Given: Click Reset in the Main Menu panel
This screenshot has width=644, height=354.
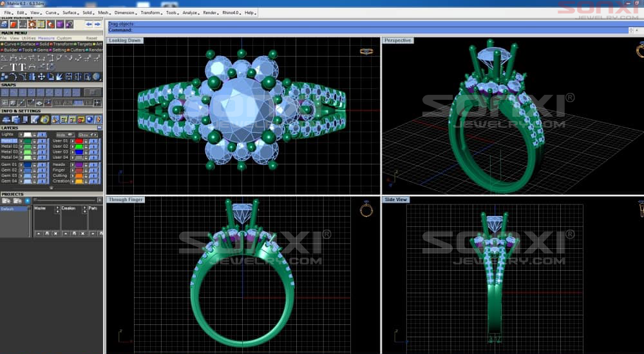Looking at the screenshot, I should point(91,38).
